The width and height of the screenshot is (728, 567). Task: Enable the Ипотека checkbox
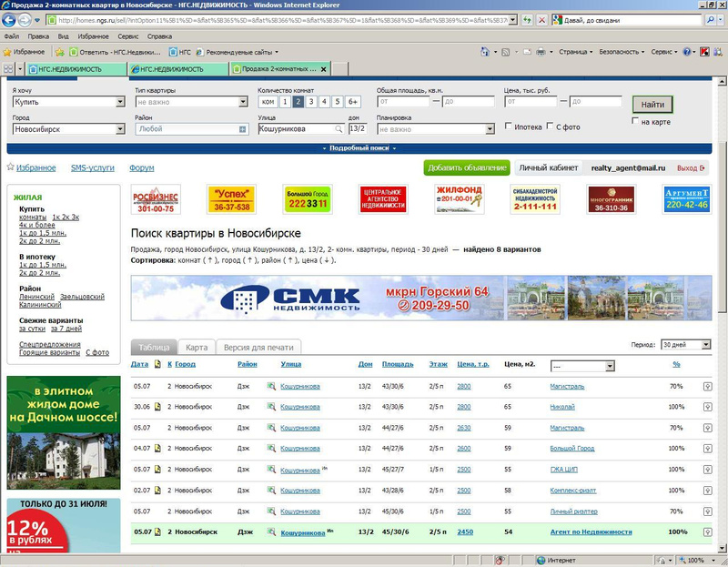pyautogui.click(x=508, y=127)
